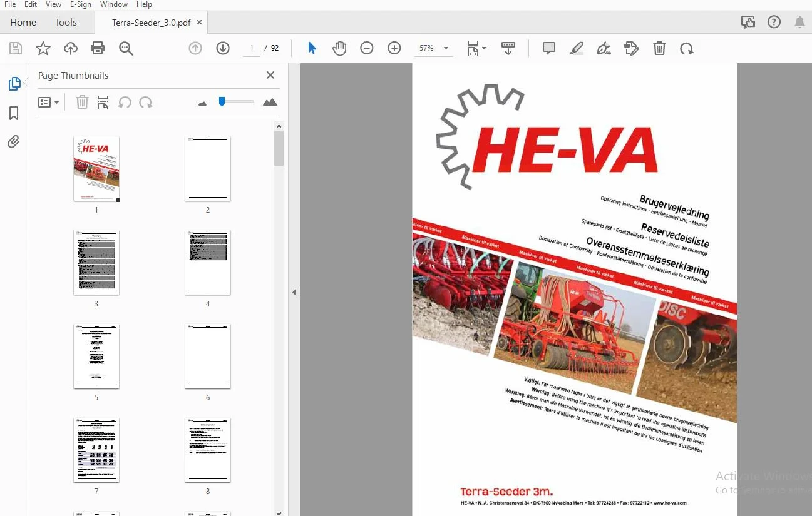Viewport: 812px width, 516px height.
Task: Open the View menu
Action: 53,4
